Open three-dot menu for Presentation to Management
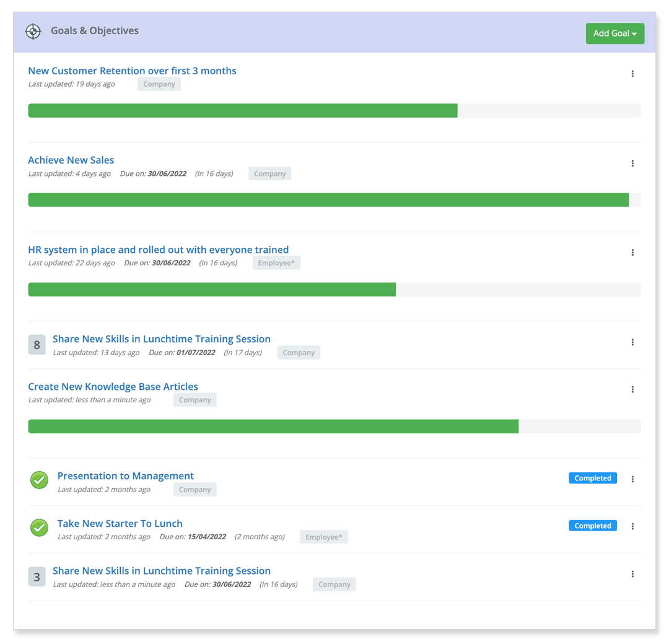 (x=632, y=479)
